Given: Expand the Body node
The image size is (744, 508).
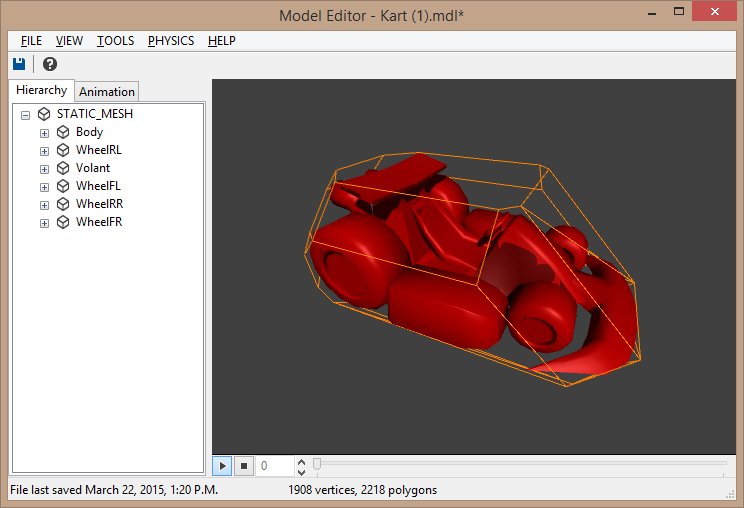Looking at the screenshot, I should click(x=44, y=133).
